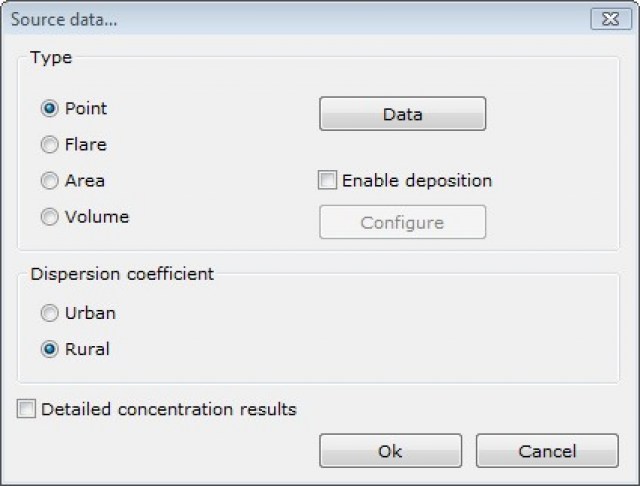Image resolution: width=640 pixels, height=486 pixels.
Task: Tick the Enable deposition checkbox box
Action: 327,181
